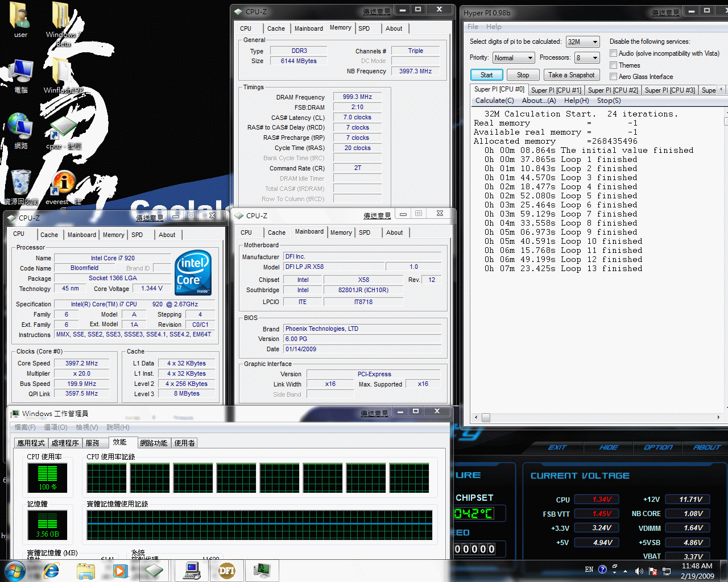The width and height of the screenshot is (728, 582).
Task: Select the Hyper PI computer icon in taskbar
Action: [192, 571]
